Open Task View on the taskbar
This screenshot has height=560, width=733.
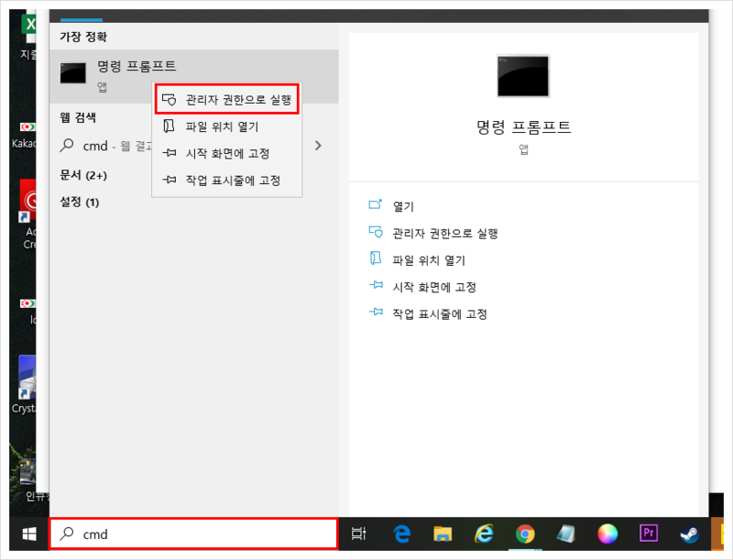pos(358,533)
